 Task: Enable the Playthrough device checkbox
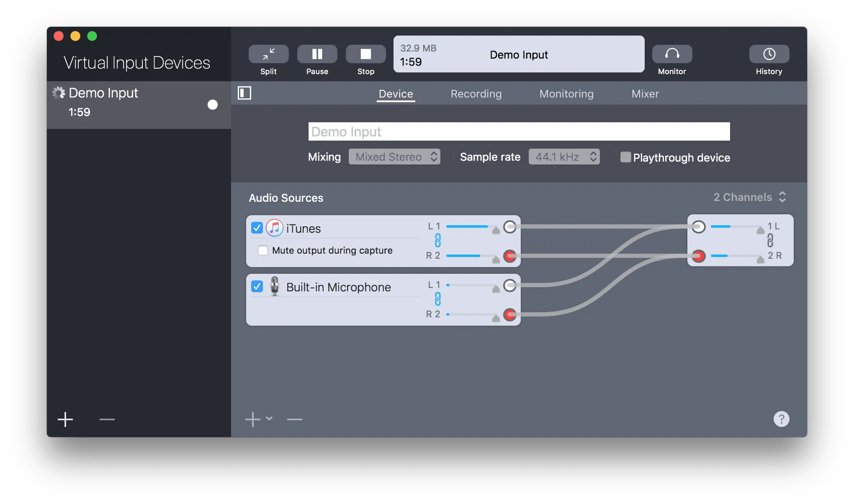tap(625, 157)
